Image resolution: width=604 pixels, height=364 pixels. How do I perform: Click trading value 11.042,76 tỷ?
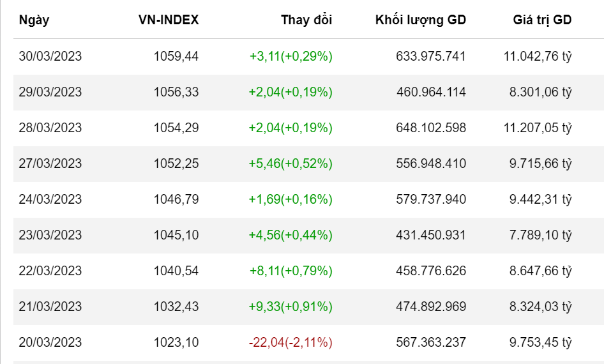538,57
